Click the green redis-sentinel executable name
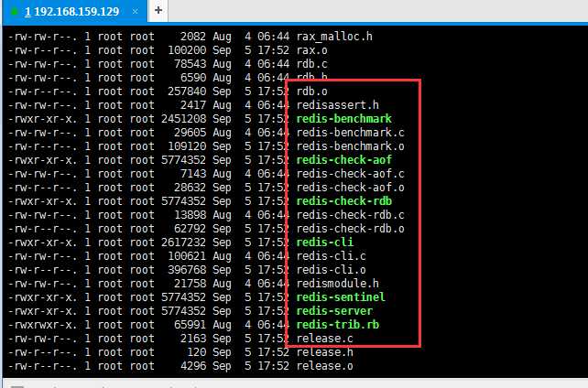The image size is (588, 388). (x=341, y=297)
